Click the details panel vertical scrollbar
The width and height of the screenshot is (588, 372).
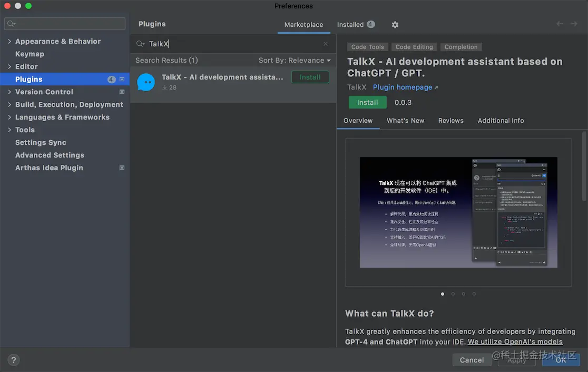click(x=584, y=166)
